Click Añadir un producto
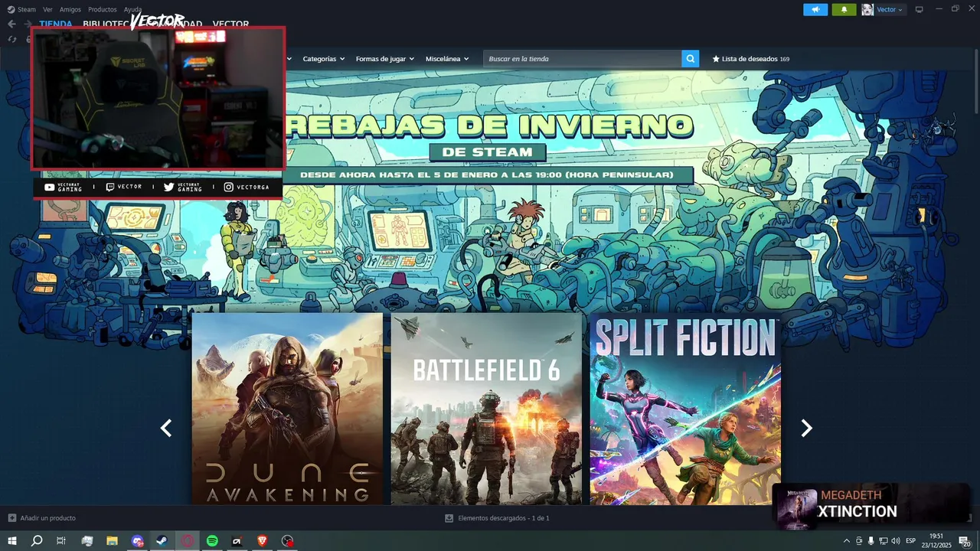The width and height of the screenshot is (980, 551). click(x=47, y=518)
